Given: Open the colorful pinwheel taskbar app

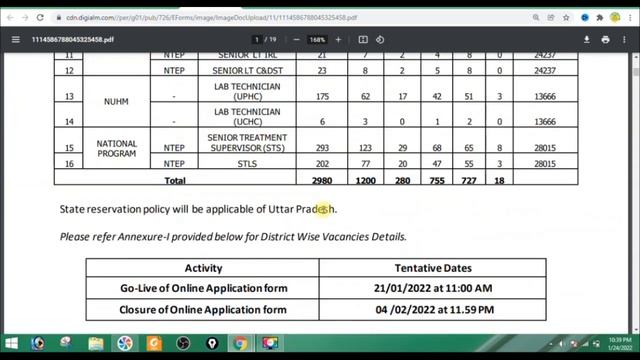Looking at the screenshot, I should pos(125,343).
